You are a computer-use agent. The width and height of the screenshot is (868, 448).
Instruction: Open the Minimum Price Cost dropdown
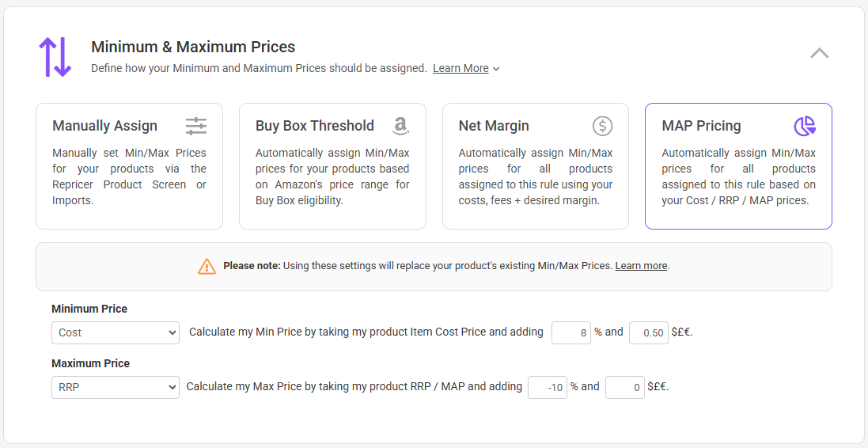click(x=116, y=332)
